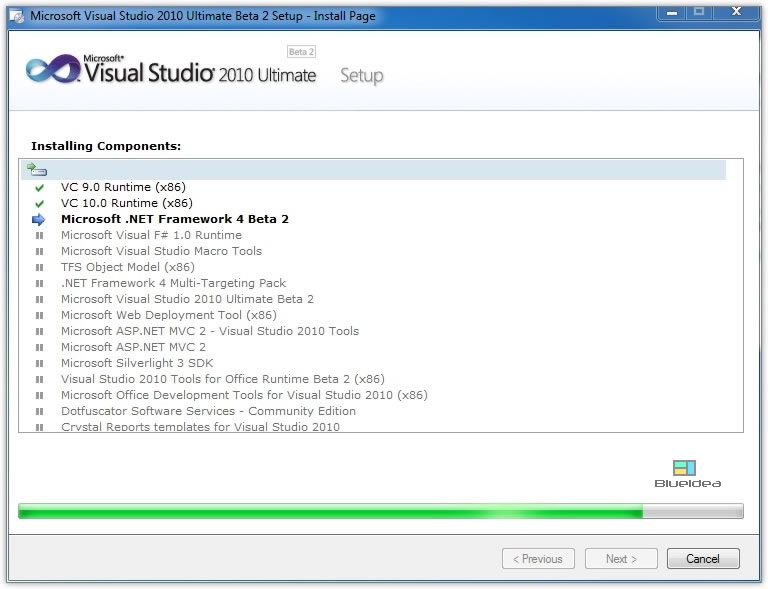Click the setup icon in the title bar
Viewport: 768px width, 589px height.
(x=17, y=16)
